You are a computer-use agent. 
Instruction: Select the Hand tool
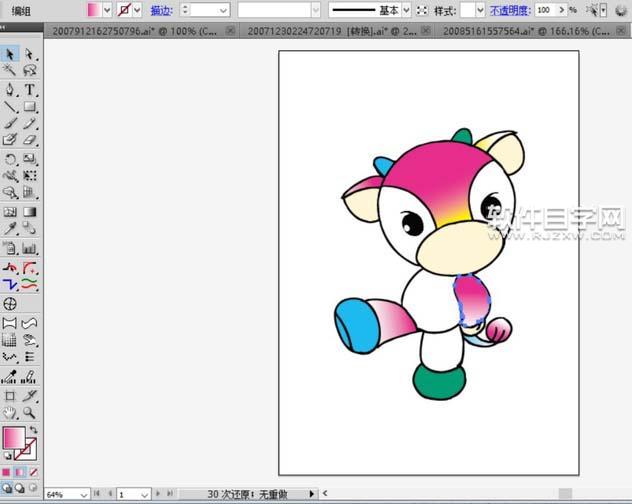pyautogui.click(x=10, y=412)
